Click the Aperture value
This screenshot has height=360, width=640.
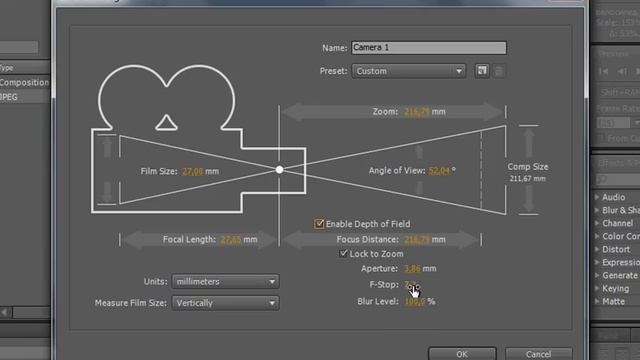click(x=412, y=269)
